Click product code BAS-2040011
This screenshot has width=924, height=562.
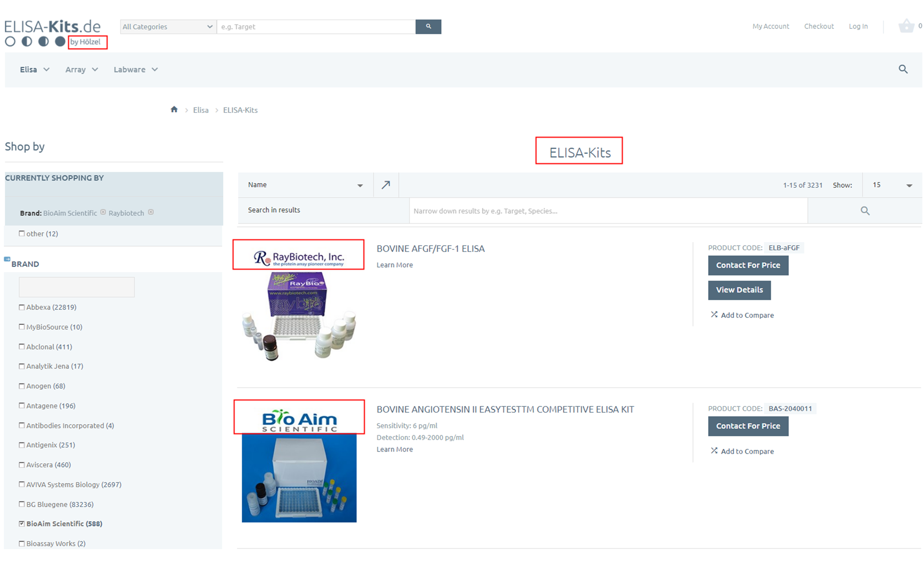coord(790,408)
